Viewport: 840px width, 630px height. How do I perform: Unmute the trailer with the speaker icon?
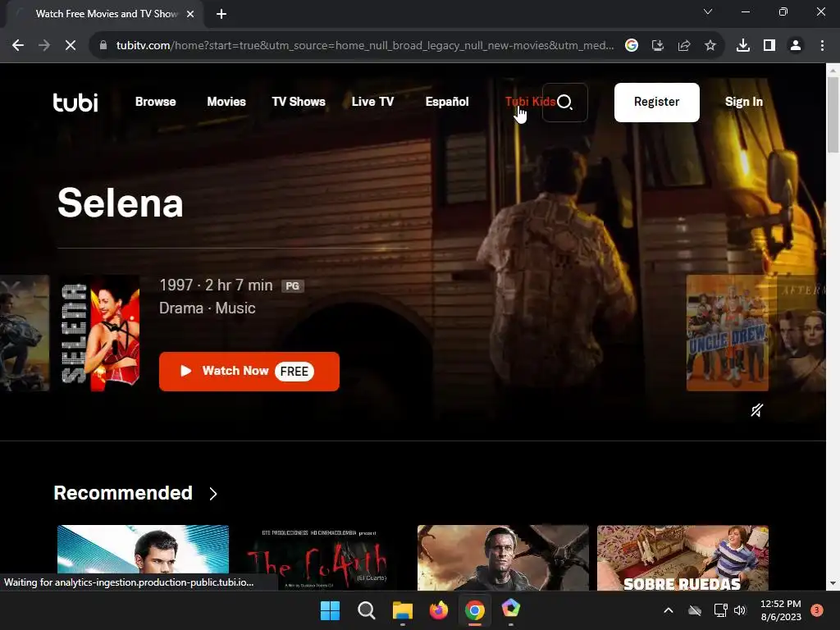click(756, 410)
